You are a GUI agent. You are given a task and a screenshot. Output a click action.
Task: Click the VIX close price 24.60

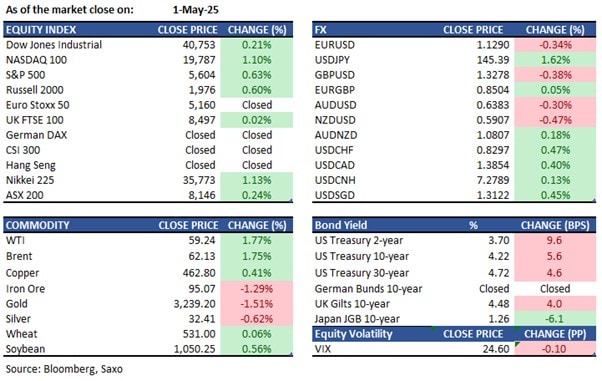[x=496, y=349]
